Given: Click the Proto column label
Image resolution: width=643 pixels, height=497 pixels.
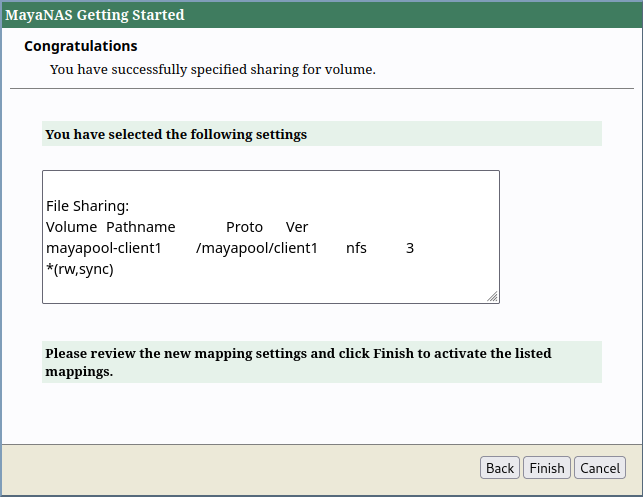Looking at the screenshot, I should click(x=244, y=227).
